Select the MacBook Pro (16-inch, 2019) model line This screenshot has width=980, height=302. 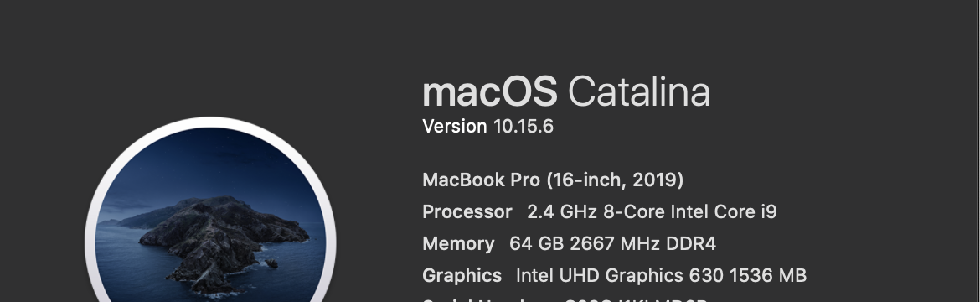[553, 180]
